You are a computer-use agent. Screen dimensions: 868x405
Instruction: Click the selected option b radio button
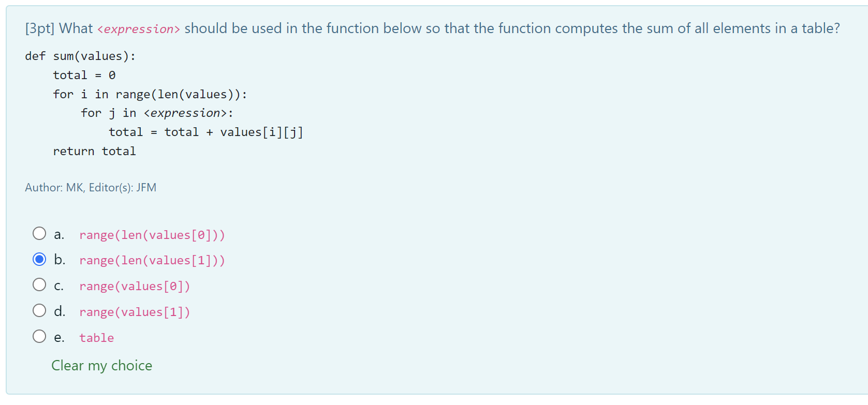pyautogui.click(x=39, y=259)
